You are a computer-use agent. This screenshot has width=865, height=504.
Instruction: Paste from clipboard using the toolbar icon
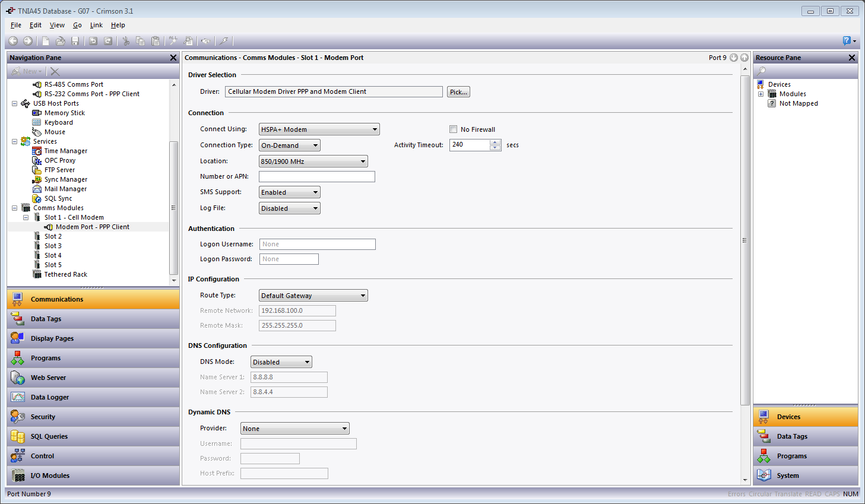point(156,41)
